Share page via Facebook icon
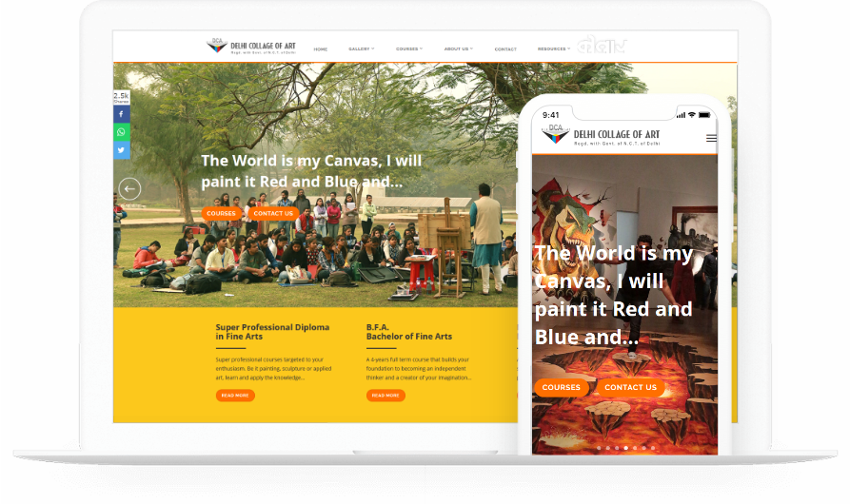The image size is (850, 504). pos(122,114)
